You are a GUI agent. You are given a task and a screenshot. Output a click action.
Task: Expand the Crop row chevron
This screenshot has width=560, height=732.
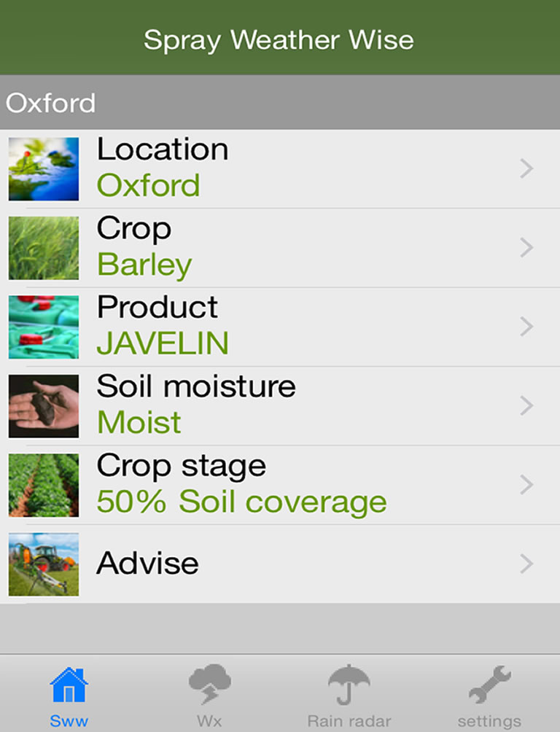527,248
